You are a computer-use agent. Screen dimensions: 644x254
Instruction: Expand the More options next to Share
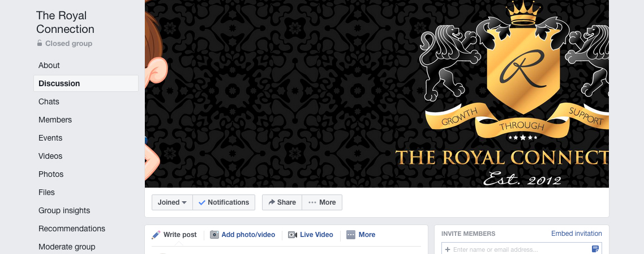coord(322,202)
